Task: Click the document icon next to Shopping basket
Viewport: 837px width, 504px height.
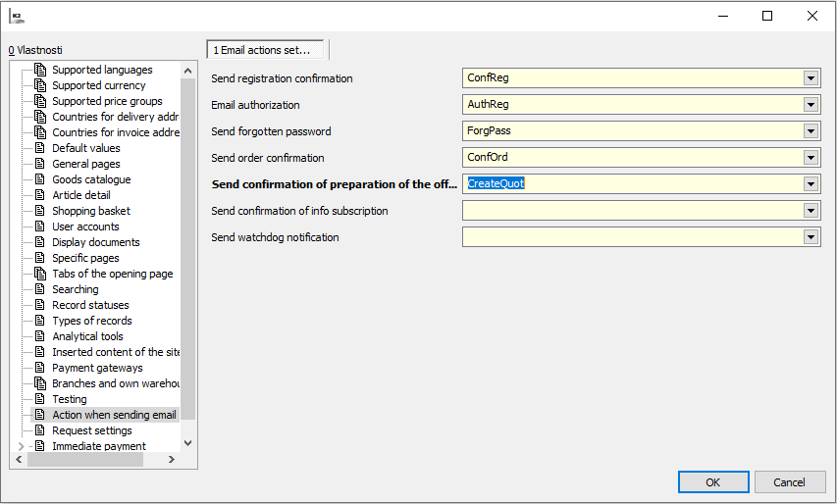Action: pyautogui.click(x=40, y=211)
